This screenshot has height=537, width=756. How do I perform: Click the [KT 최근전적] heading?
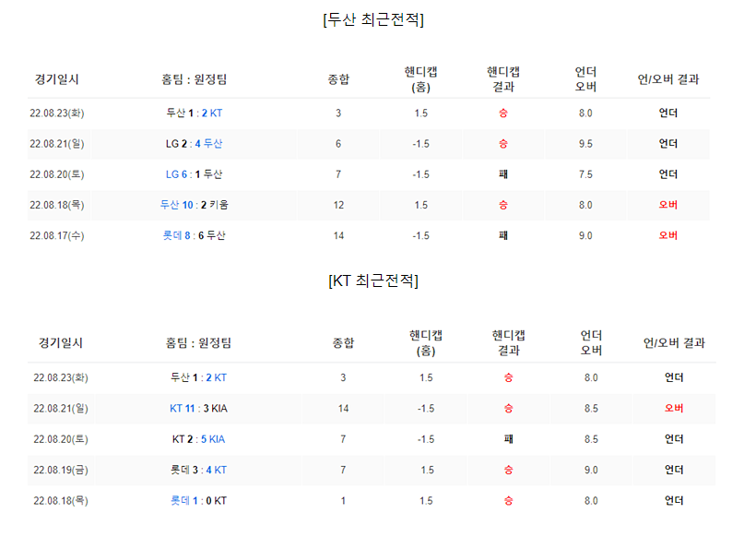click(x=373, y=280)
